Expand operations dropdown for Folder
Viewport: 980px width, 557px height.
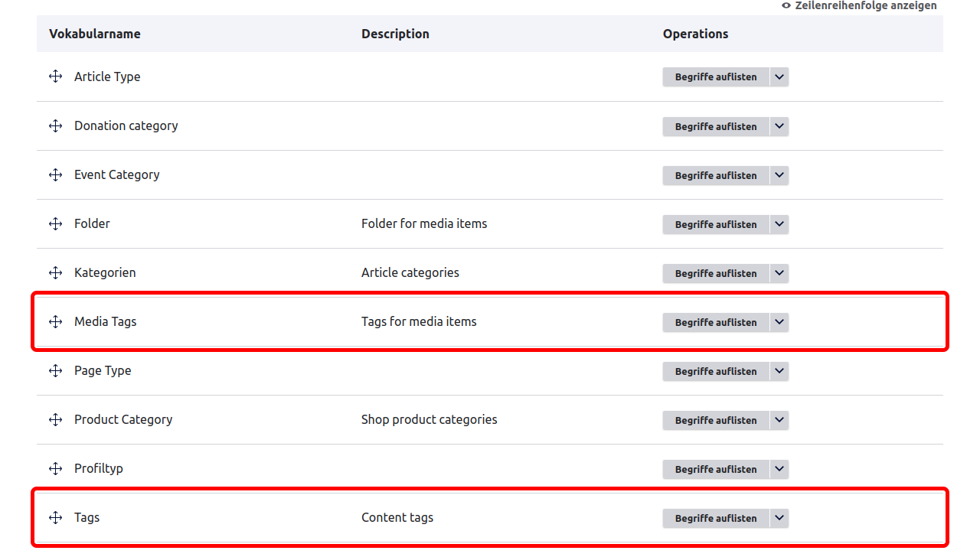779,224
